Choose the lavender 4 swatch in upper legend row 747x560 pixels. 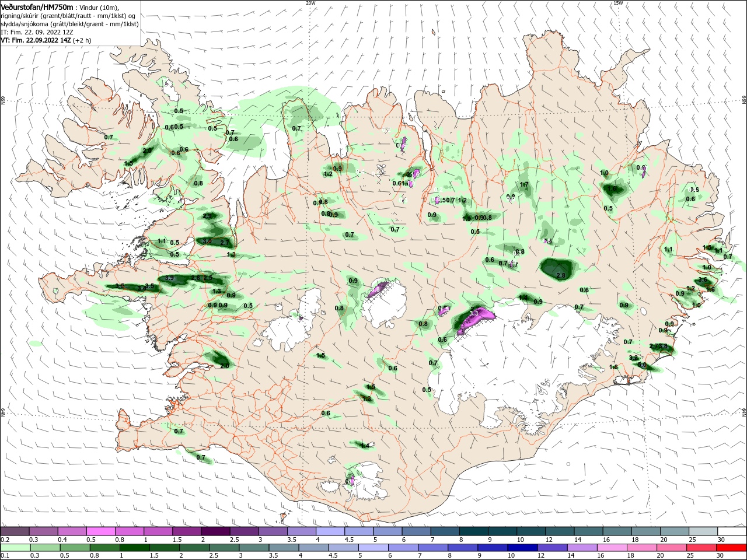[x=330, y=531]
